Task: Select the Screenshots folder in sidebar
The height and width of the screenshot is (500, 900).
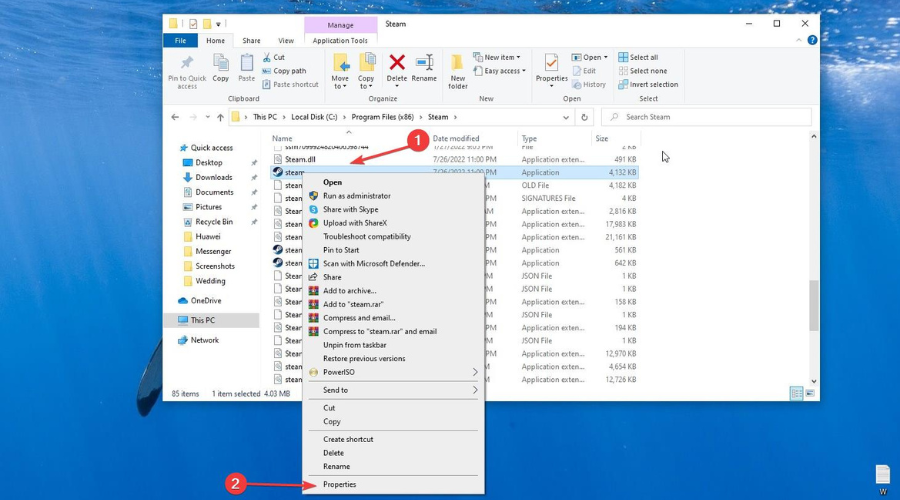Action: click(215, 266)
